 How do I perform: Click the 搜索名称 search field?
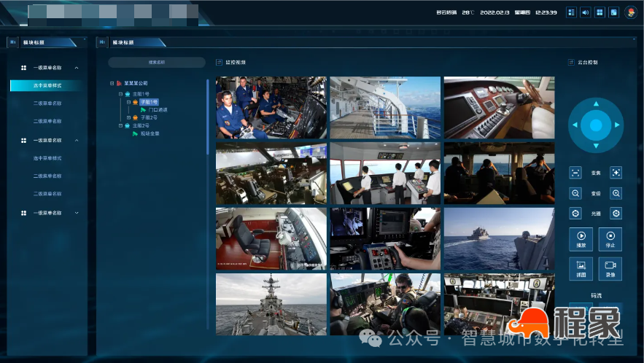pos(157,63)
